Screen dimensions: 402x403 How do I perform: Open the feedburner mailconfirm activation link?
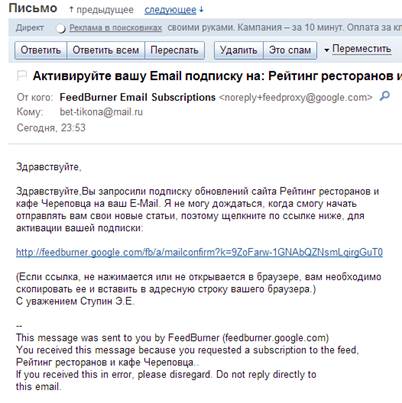tap(199, 252)
